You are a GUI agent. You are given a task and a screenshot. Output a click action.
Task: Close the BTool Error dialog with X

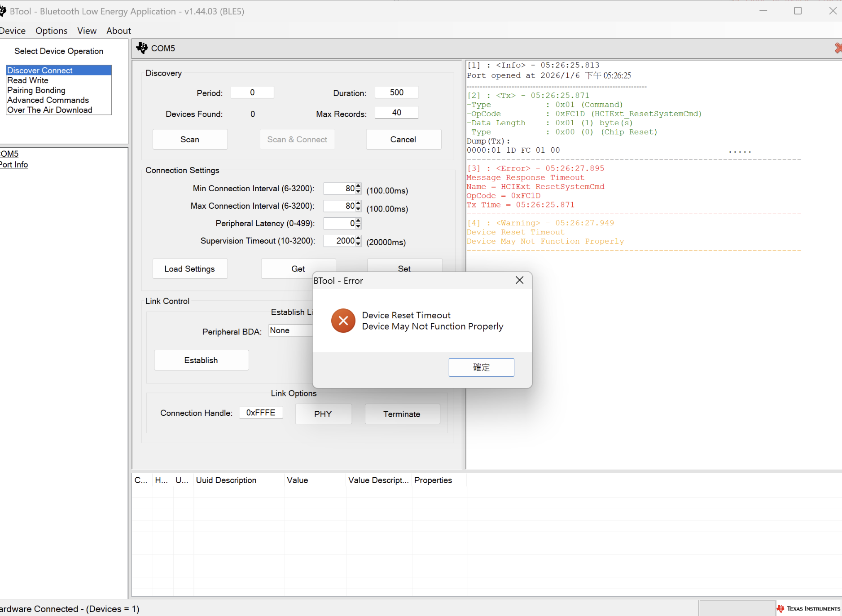click(x=519, y=280)
